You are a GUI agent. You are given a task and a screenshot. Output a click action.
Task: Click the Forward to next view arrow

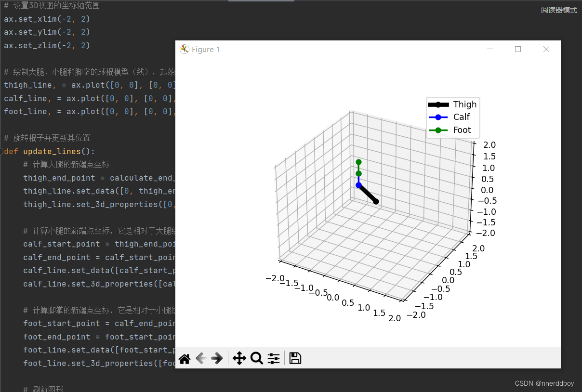[x=217, y=358]
